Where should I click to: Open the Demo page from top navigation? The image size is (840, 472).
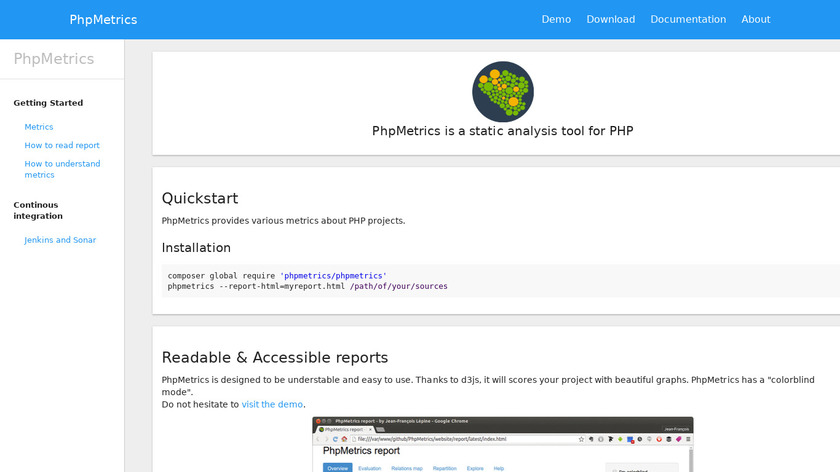pyautogui.click(x=556, y=19)
